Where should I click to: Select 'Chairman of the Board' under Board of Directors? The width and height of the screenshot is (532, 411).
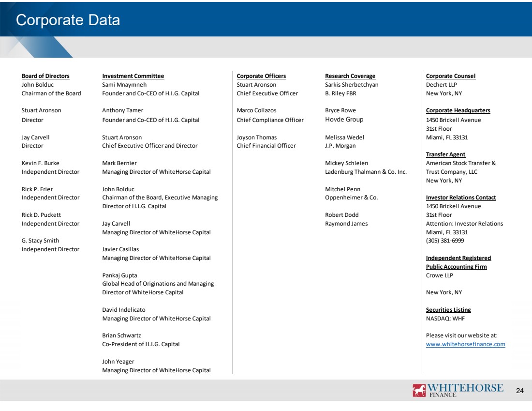pos(51,93)
